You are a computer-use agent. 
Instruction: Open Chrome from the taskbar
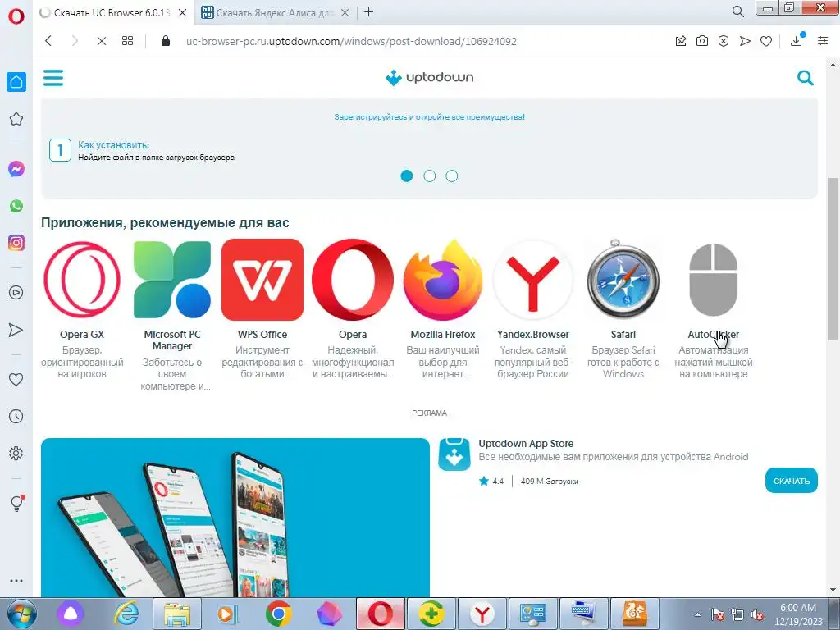tap(278, 614)
